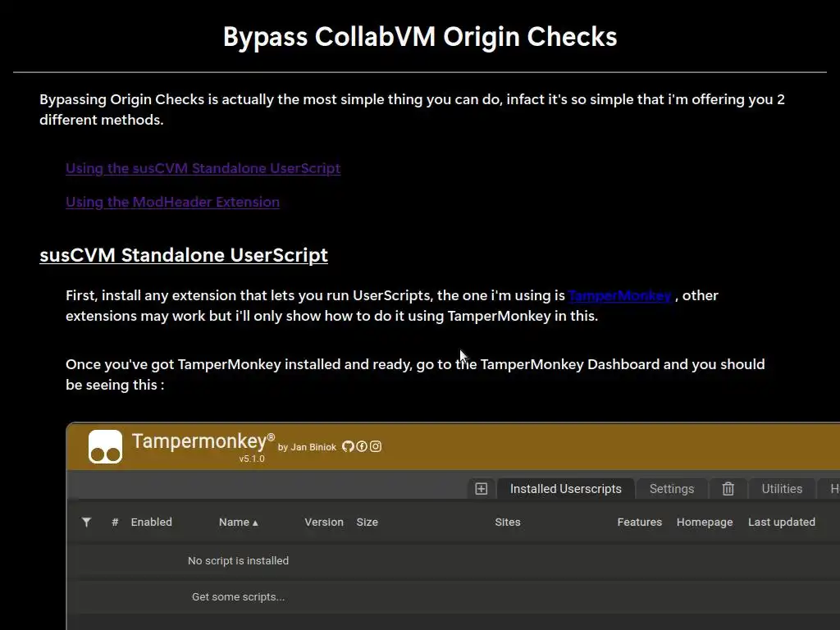Screen dimensions: 840x630
Task: Click the Features column header
Action: [x=639, y=522]
